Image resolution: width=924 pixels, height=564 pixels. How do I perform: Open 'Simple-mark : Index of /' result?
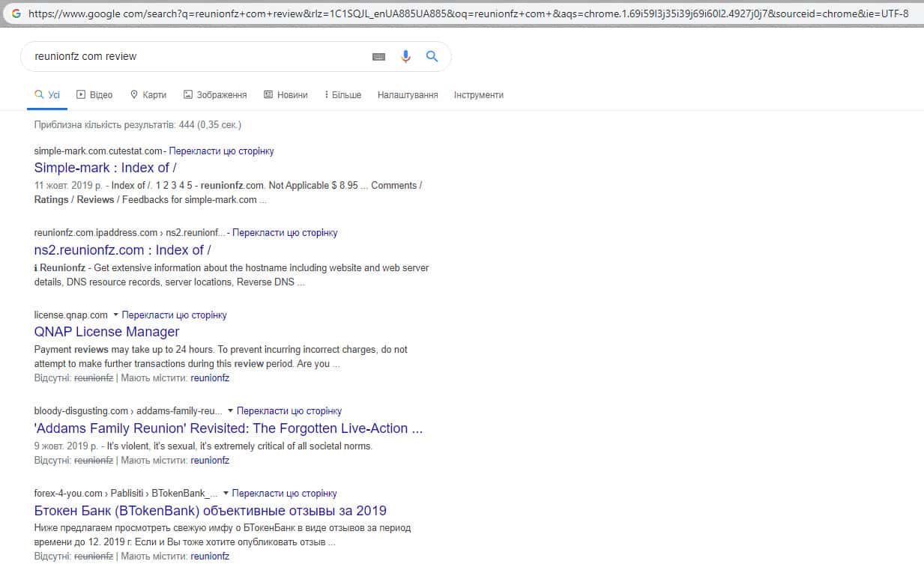[106, 168]
